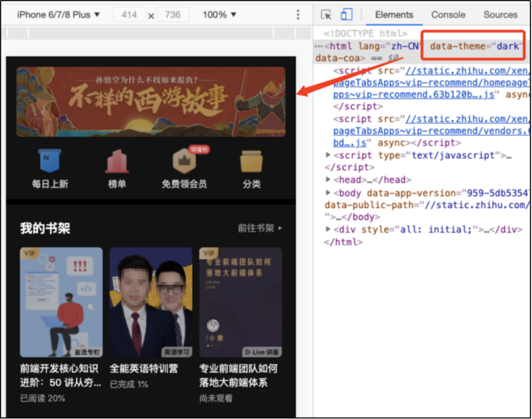Click the red 领福利 badge on the crown icon
This screenshot has height=419, width=532.
tap(199, 149)
